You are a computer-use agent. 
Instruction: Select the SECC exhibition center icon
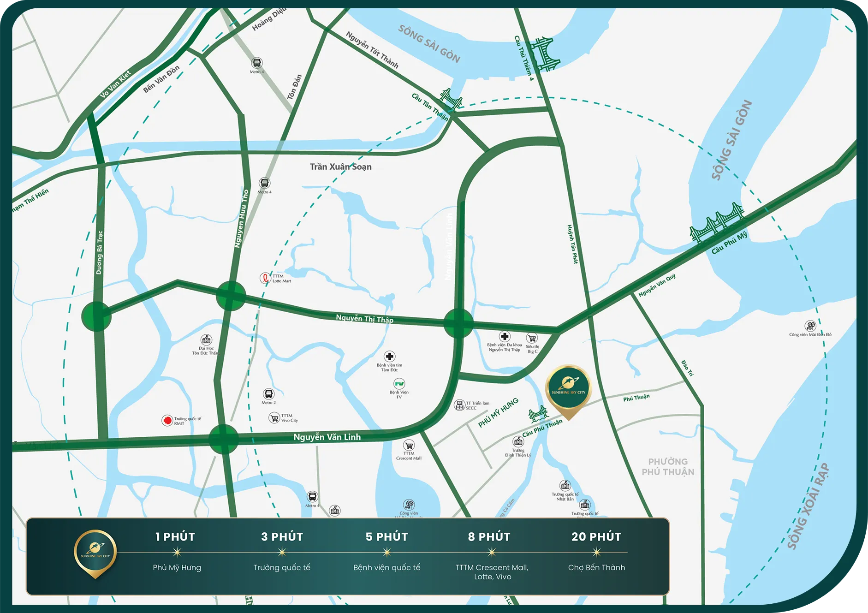click(459, 405)
